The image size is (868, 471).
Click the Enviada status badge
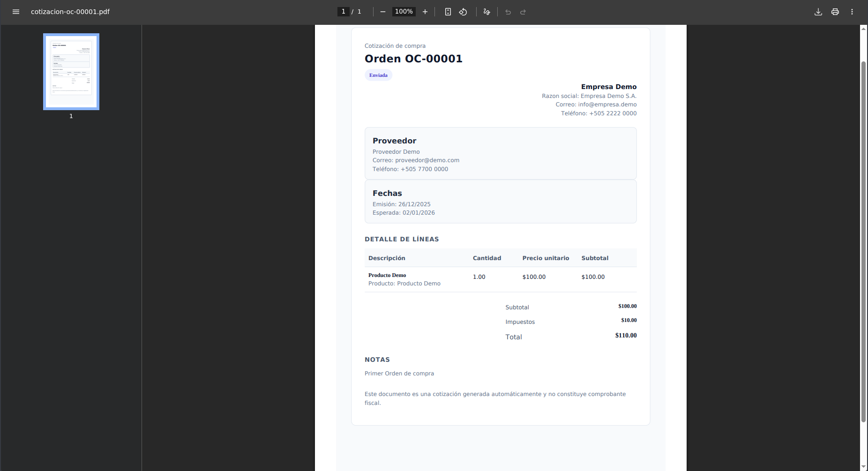[378, 75]
